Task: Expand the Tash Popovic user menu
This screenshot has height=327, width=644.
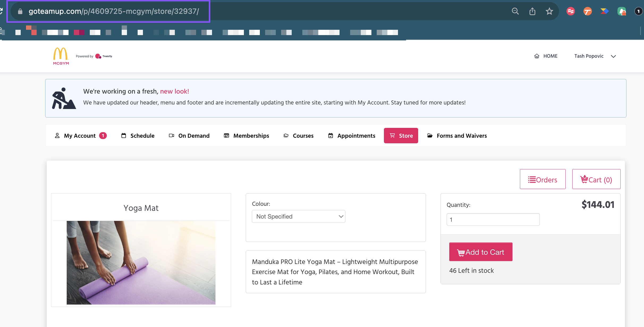Action: [x=595, y=56]
